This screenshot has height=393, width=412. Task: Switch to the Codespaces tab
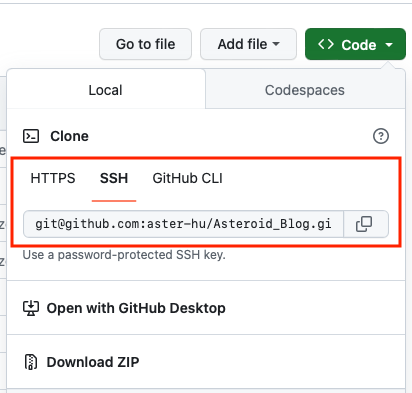point(305,90)
